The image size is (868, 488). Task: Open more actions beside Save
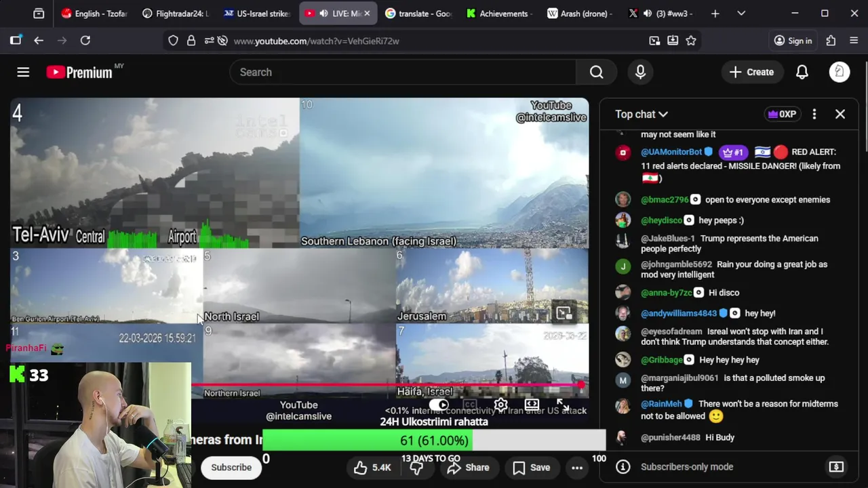click(x=577, y=468)
